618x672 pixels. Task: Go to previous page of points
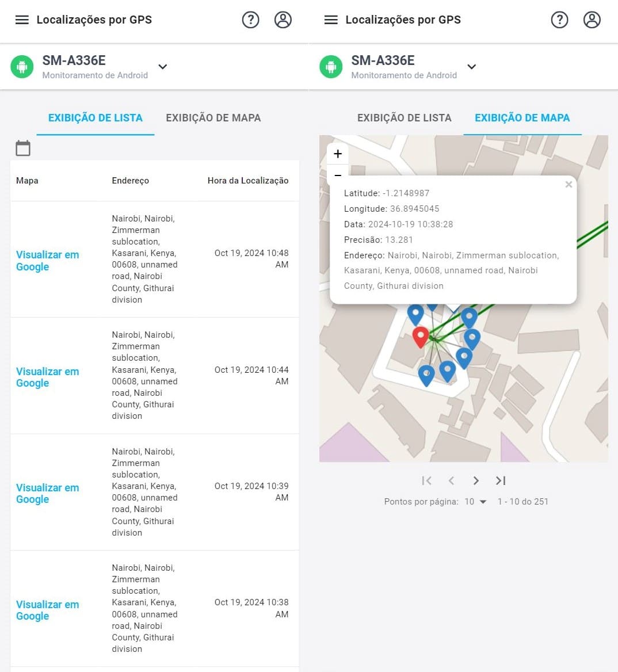pyautogui.click(x=451, y=481)
